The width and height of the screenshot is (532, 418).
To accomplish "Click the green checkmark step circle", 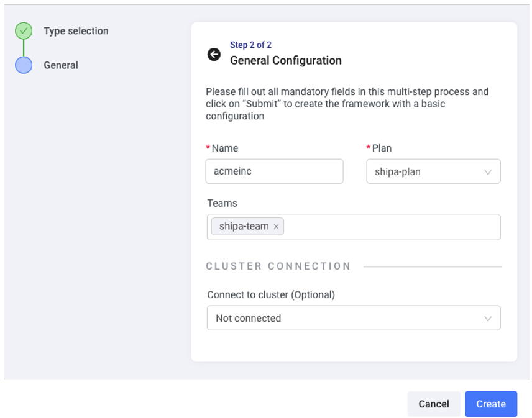I will 24,31.
